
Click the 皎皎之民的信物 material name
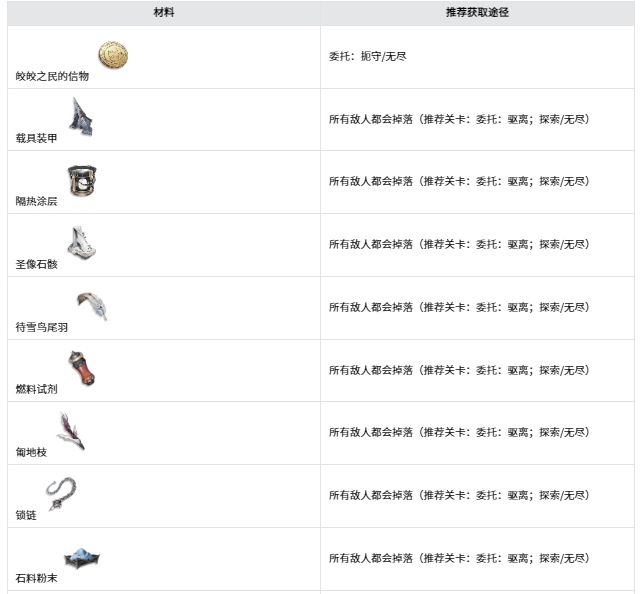click(52, 76)
